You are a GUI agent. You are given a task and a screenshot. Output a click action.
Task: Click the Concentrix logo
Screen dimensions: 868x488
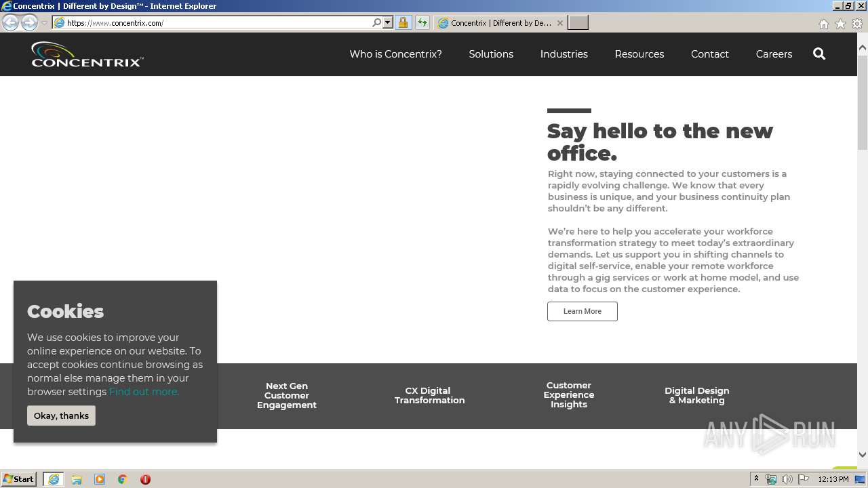(x=87, y=54)
